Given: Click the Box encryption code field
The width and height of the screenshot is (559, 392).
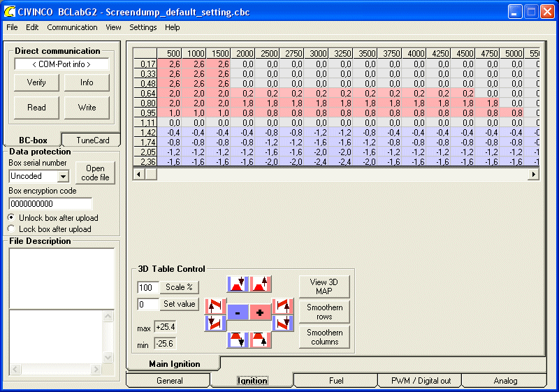Looking at the screenshot, I should pyautogui.click(x=50, y=204).
